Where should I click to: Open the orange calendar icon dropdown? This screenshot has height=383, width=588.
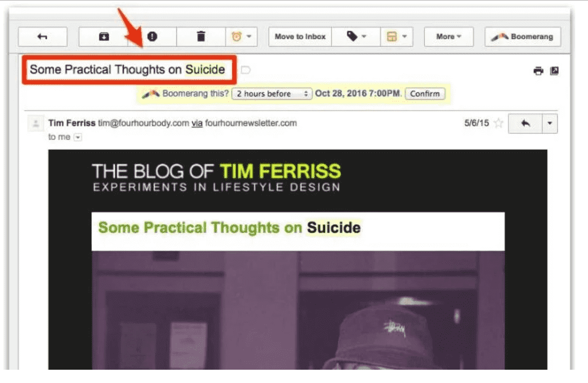(x=397, y=37)
